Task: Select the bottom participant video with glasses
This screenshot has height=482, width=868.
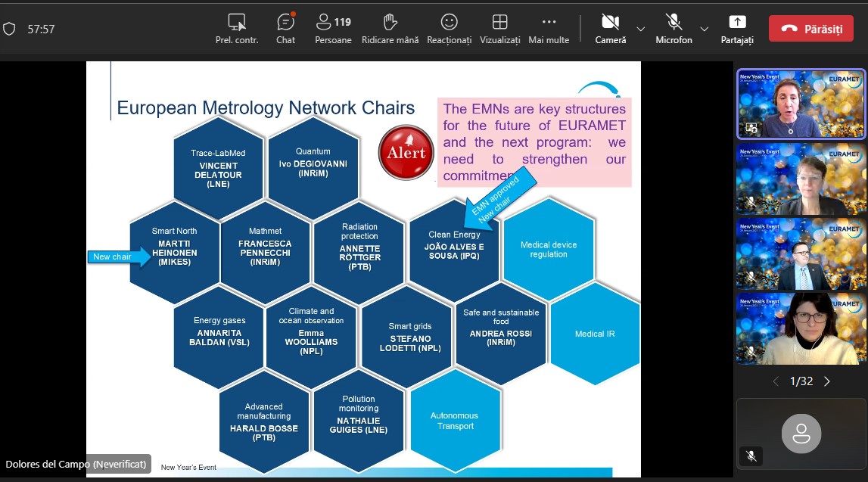Action: (x=801, y=328)
